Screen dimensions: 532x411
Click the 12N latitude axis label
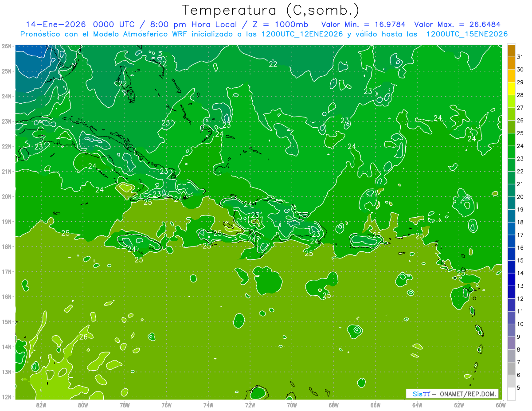[7, 397]
